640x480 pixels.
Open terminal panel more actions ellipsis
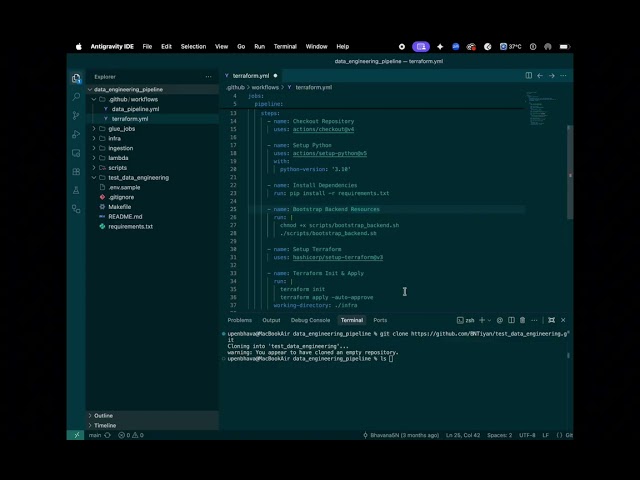(534, 320)
